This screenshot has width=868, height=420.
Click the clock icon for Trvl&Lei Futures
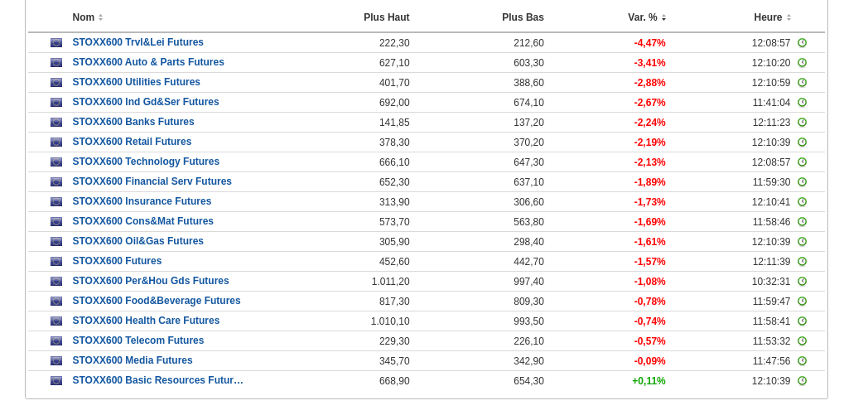(802, 43)
